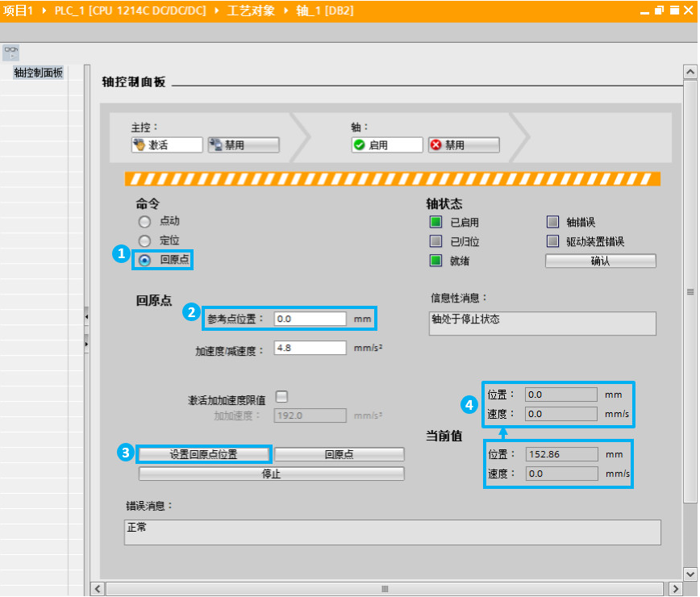Click the current 速度 value field under 当前值
The width and height of the screenshot is (700, 597).
click(561, 474)
